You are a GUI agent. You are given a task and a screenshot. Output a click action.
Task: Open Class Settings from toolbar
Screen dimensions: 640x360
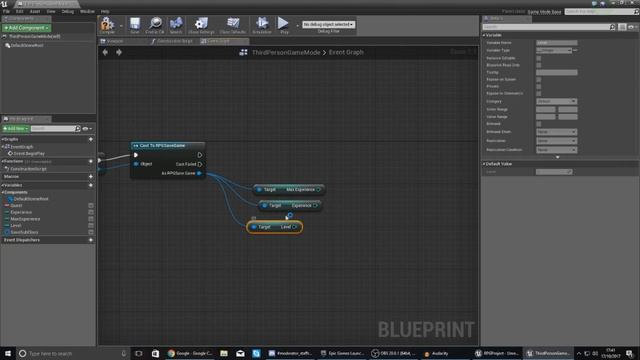click(201, 25)
